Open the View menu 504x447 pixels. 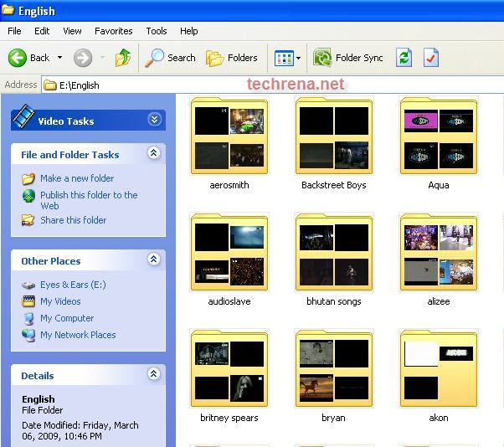(72, 31)
